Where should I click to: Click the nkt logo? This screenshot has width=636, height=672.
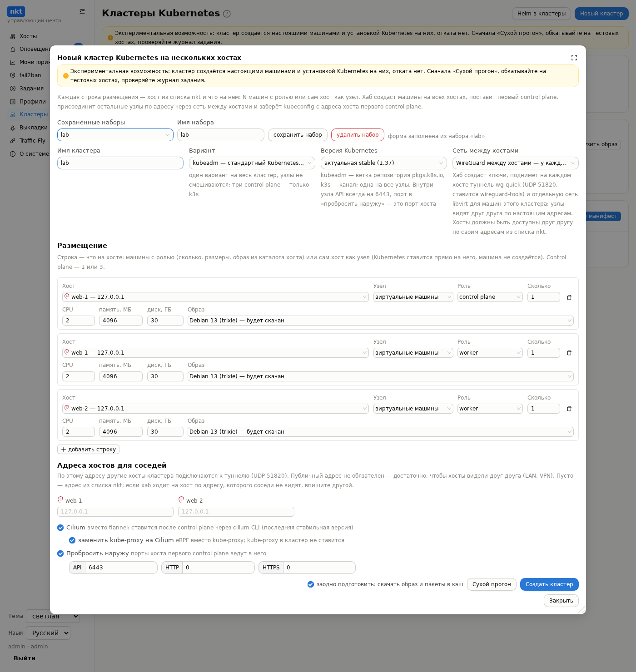(x=16, y=11)
